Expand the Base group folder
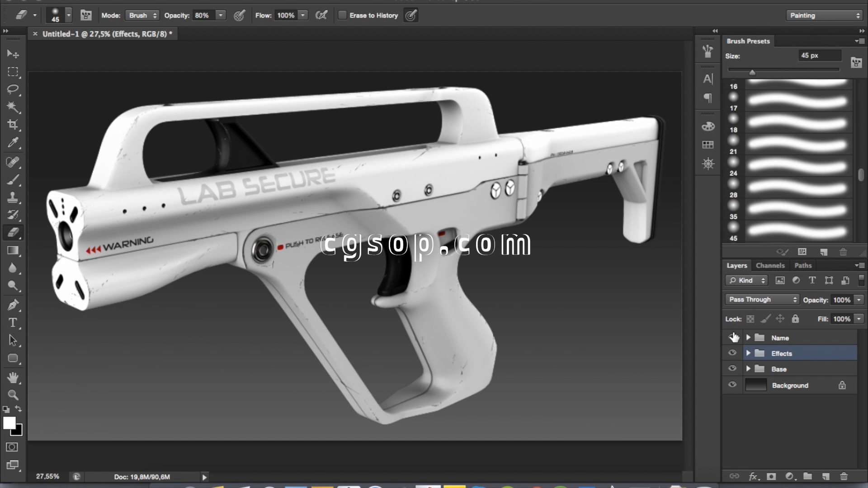Image resolution: width=868 pixels, height=488 pixels. [x=748, y=369]
